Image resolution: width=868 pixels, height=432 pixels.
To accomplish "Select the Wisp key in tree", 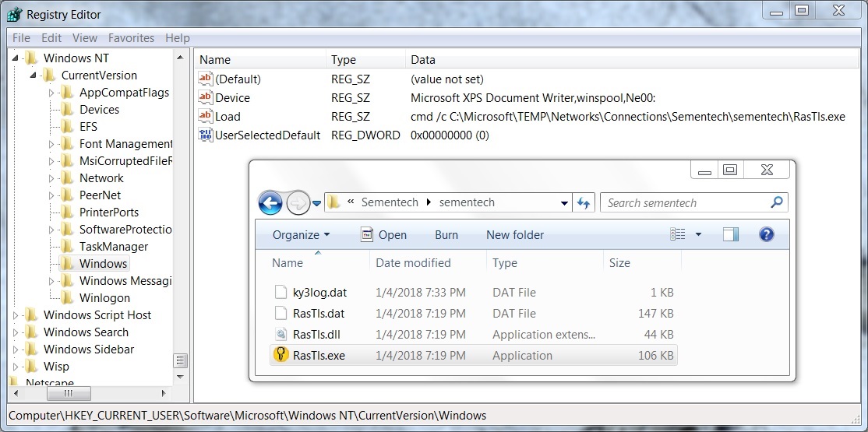I will (56, 367).
